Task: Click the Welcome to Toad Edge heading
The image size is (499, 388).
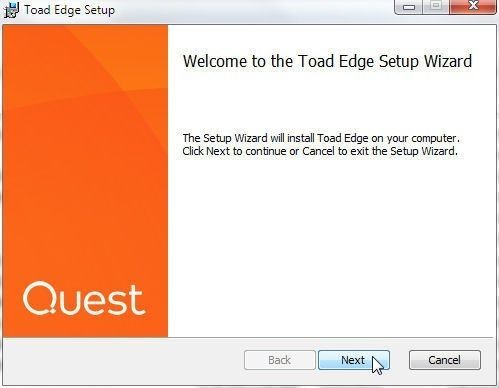Action: pyautogui.click(x=327, y=61)
